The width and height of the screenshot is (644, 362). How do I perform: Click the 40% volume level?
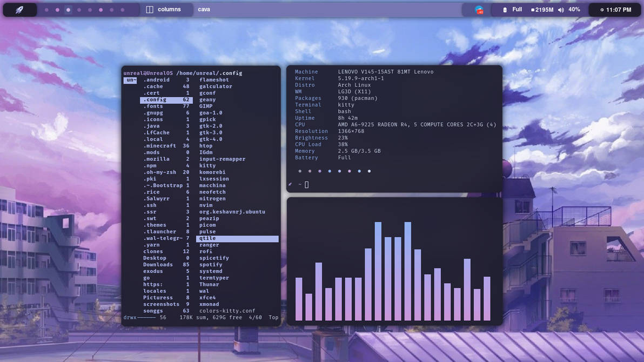tap(574, 9)
